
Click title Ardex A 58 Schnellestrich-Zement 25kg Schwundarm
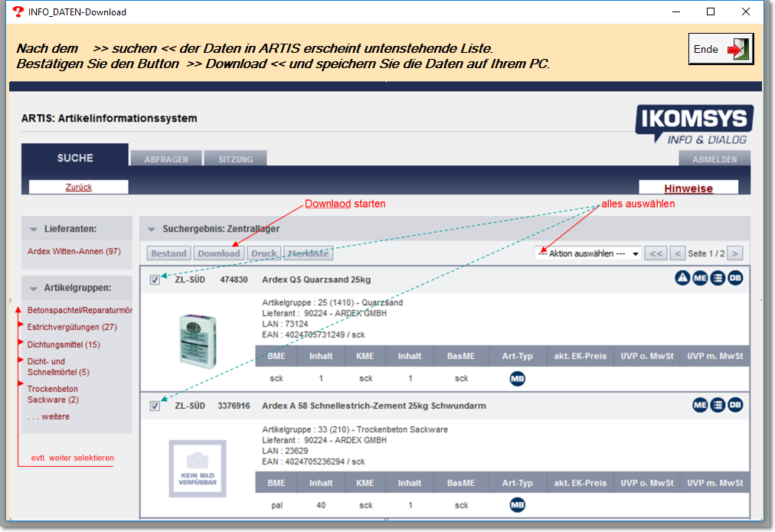(x=374, y=406)
